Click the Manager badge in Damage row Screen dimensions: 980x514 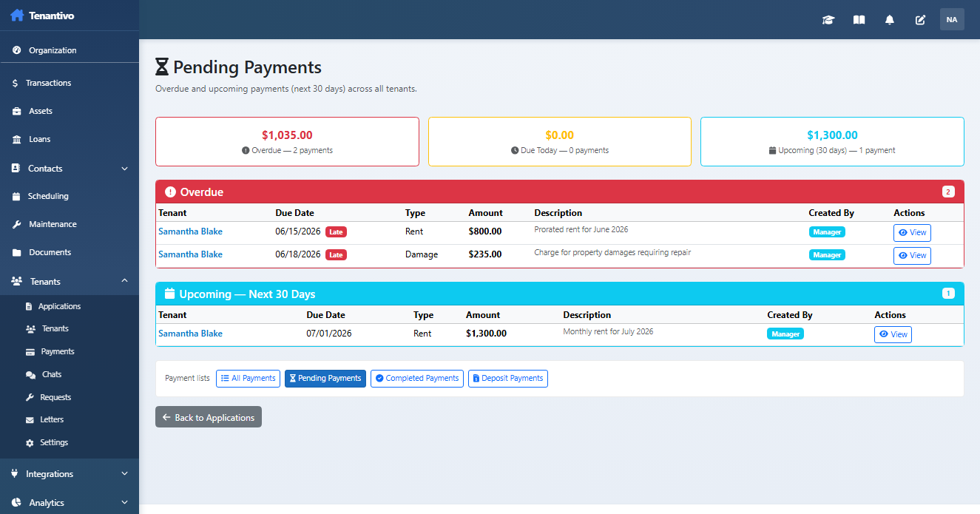point(827,255)
